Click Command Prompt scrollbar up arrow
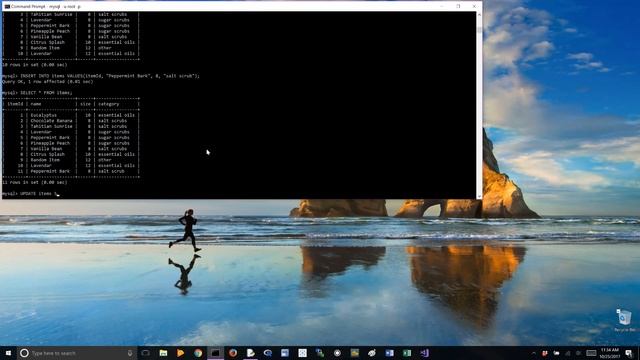Viewport: 640px width, 360px height. tap(479, 15)
